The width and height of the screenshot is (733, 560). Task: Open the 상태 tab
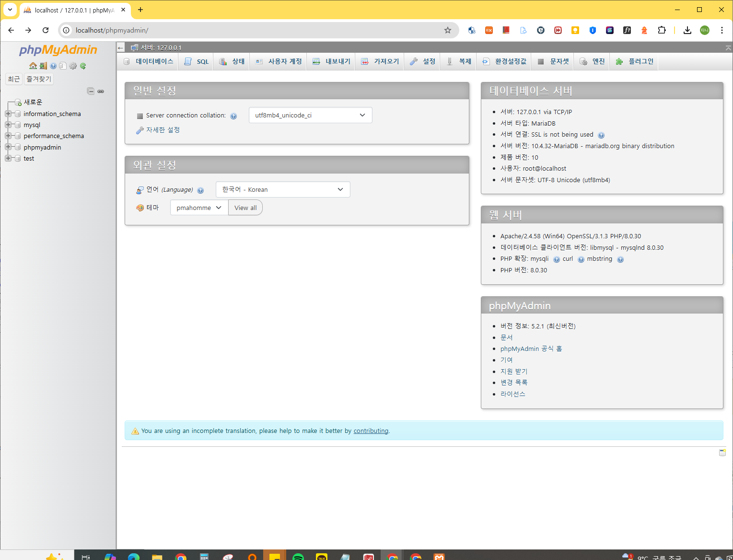click(232, 61)
